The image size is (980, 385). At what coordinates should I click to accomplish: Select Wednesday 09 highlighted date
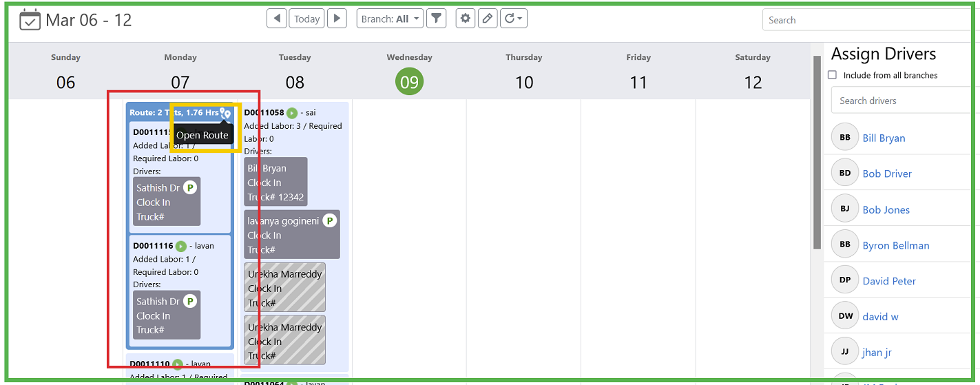pyautogui.click(x=409, y=82)
